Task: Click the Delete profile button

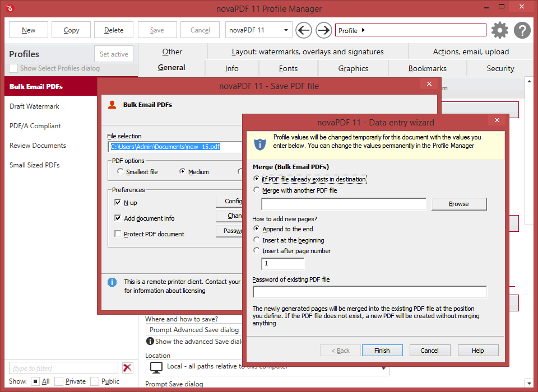Action: click(114, 30)
